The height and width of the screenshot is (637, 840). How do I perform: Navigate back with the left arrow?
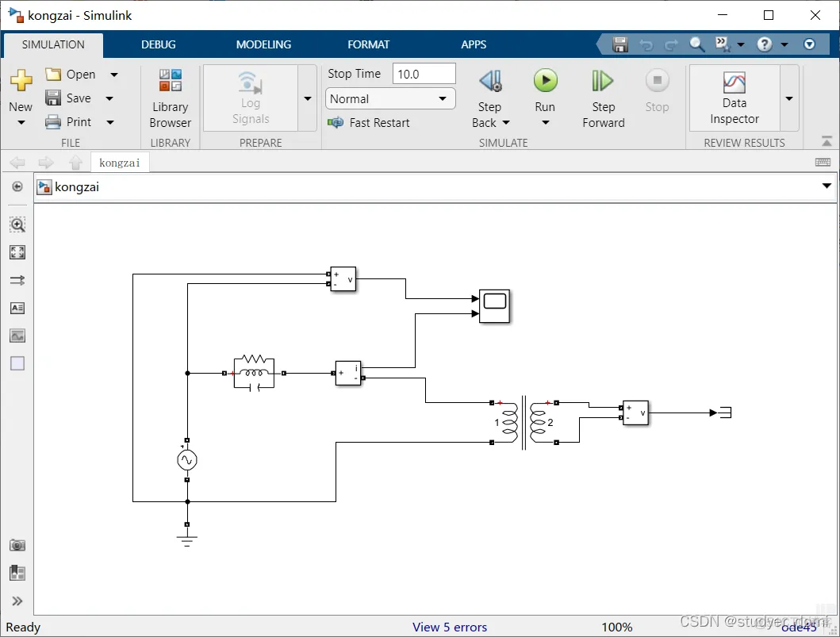[17, 163]
